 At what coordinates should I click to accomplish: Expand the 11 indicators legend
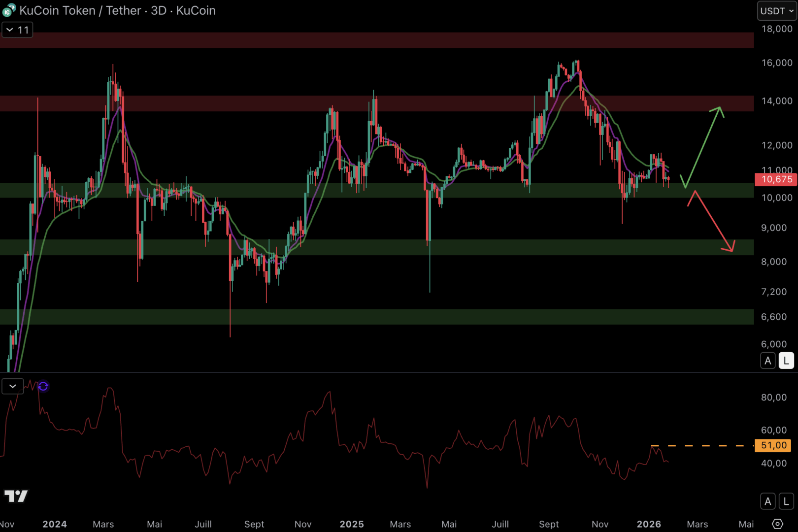(x=17, y=30)
